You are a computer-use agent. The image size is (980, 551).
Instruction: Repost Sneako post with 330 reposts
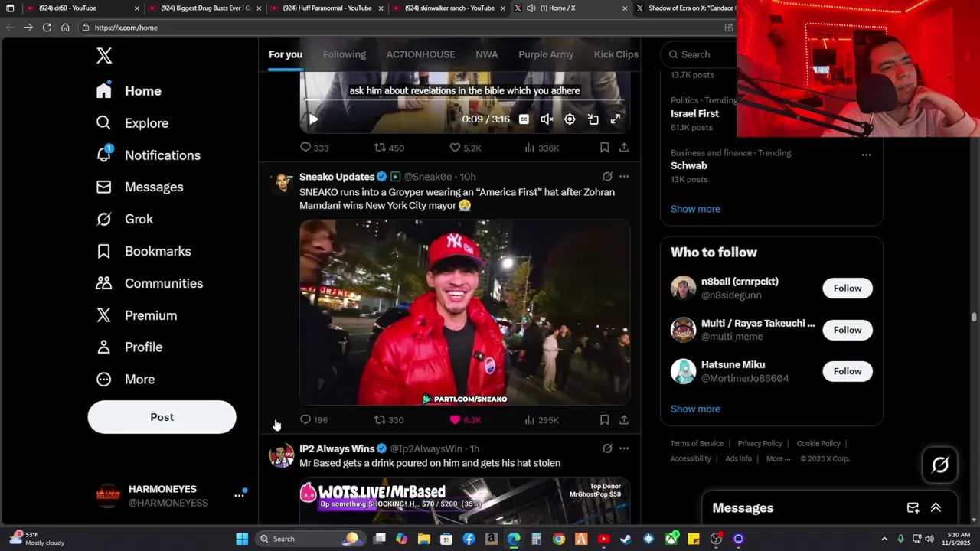tap(389, 419)
